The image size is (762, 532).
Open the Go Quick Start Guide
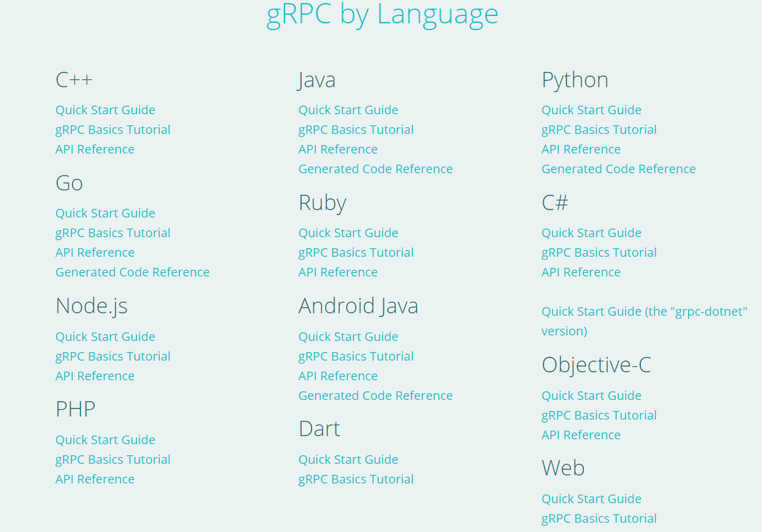click(105, 213)
